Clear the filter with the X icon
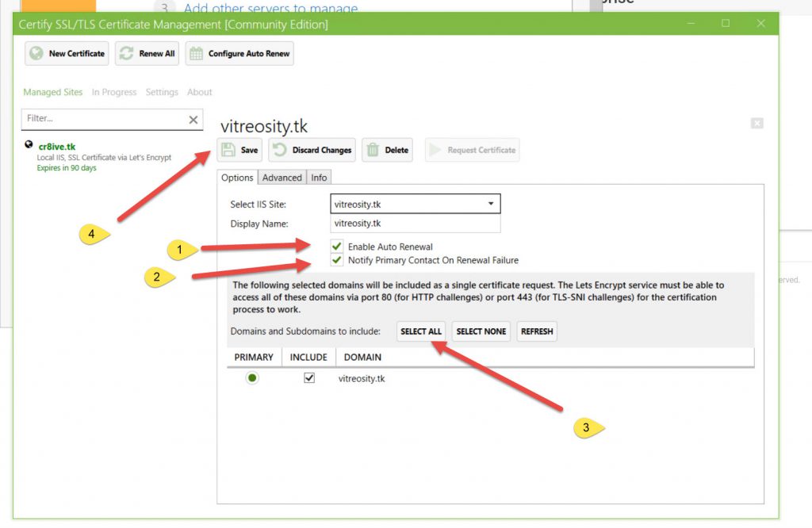Viewport: 812px width, 528px height. (193, 120)
